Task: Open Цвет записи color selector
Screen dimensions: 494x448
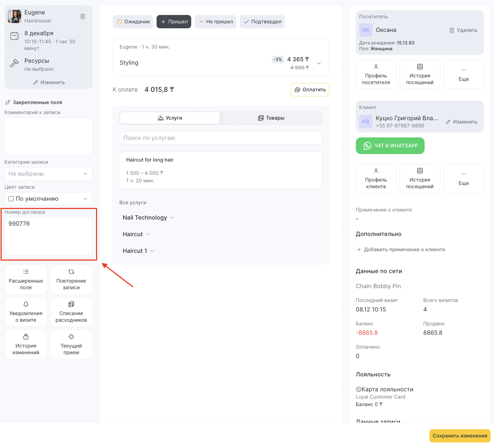Action: click(49, 199)
